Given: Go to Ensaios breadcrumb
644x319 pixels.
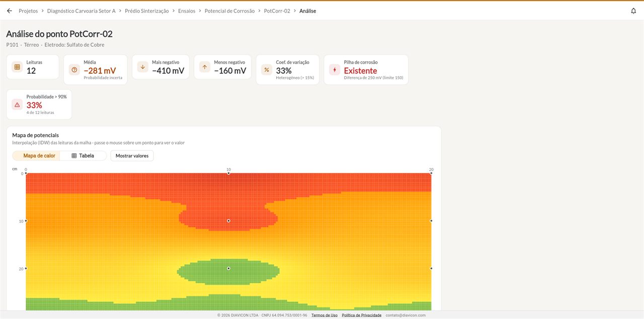Looking at the screenshot, I should [187, 11].
